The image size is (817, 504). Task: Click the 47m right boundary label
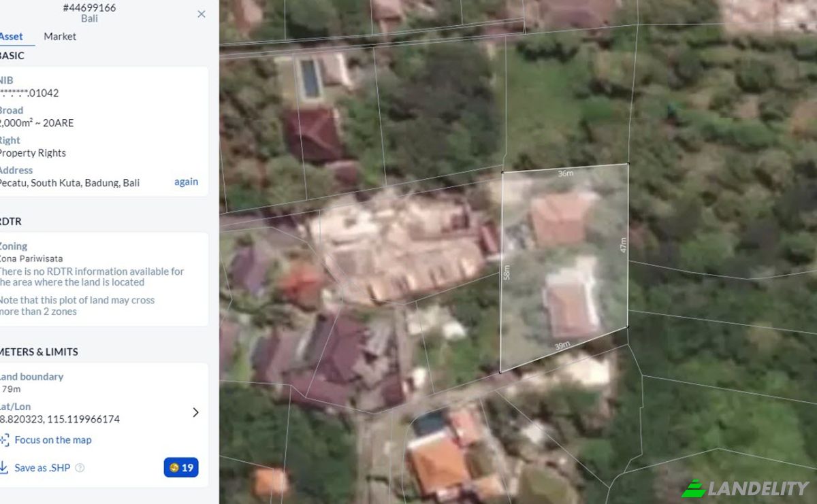tap(623, 245)
